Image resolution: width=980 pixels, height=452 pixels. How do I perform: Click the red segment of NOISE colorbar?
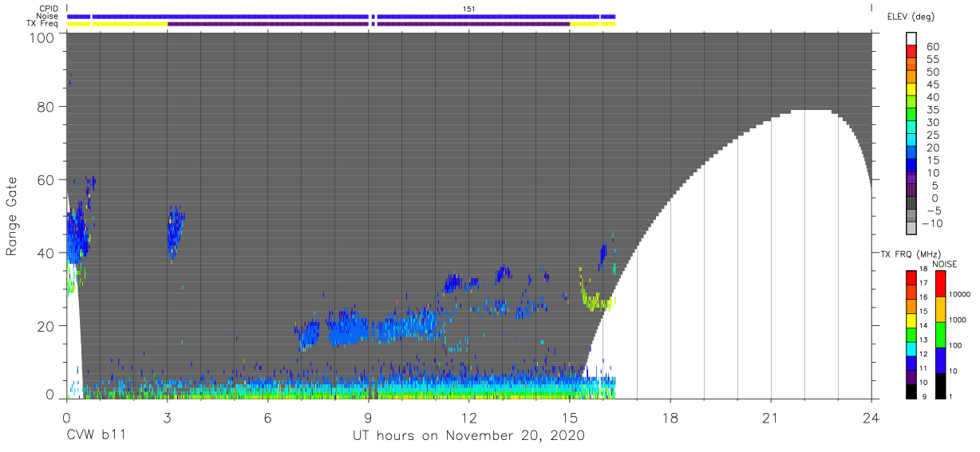pyautogui.click(x=939, y=284)
